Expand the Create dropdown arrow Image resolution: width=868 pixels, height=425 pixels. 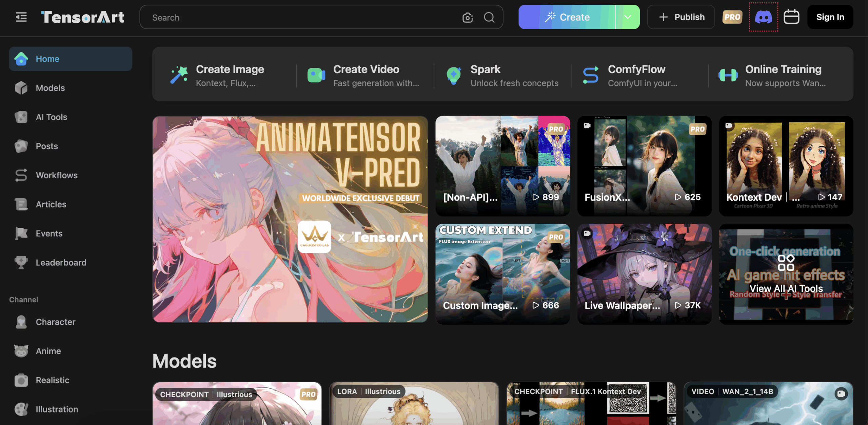tap(628, 17)
